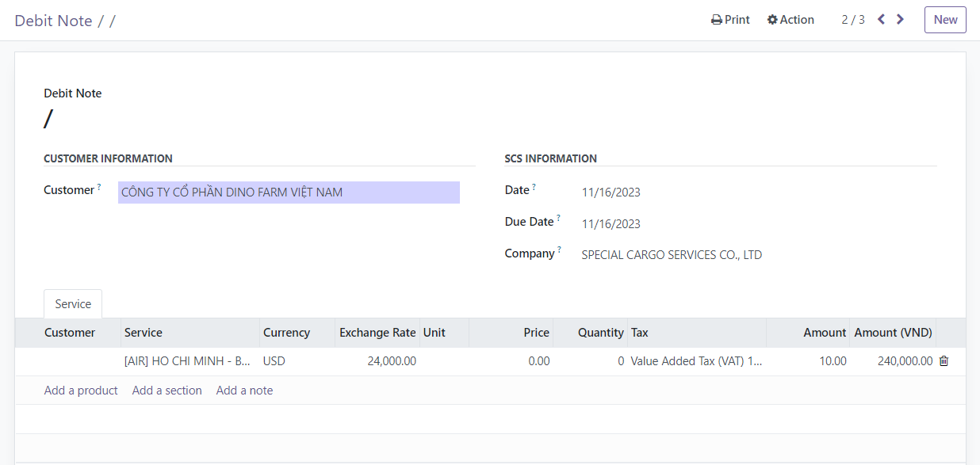Open Company field SPECIAL CARGO SERVICES

tap(672, 255)
